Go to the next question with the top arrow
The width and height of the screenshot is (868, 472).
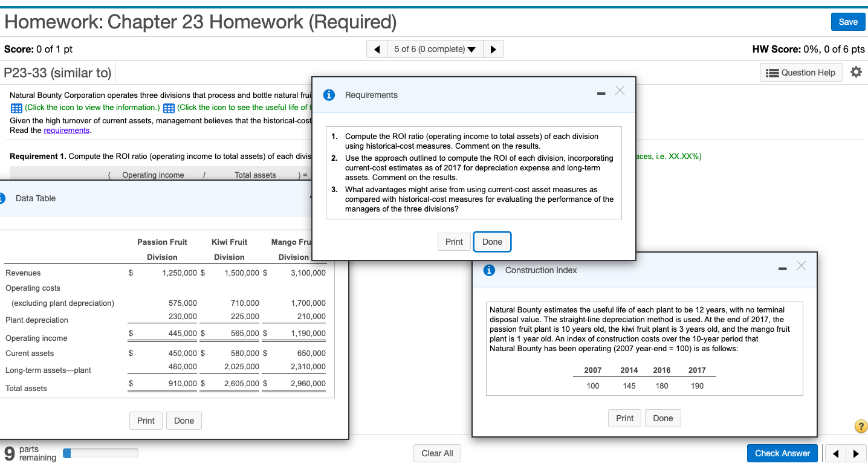pos(494,49)
